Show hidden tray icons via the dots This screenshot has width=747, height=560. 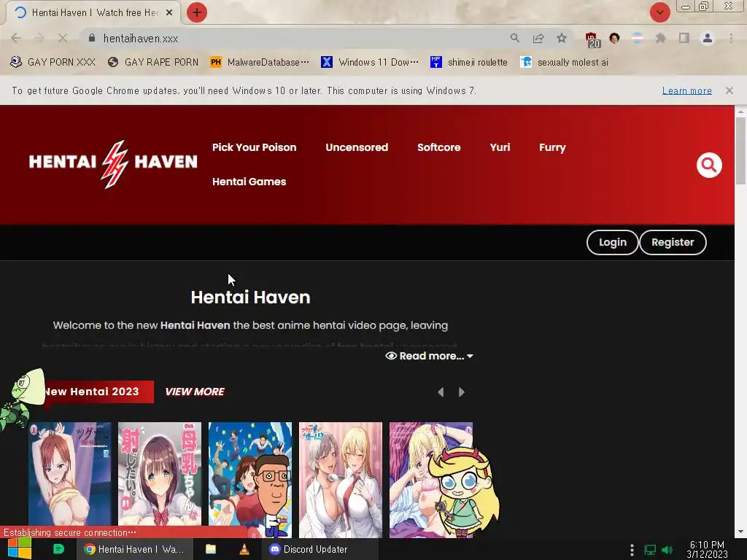(x=632, y=550)
